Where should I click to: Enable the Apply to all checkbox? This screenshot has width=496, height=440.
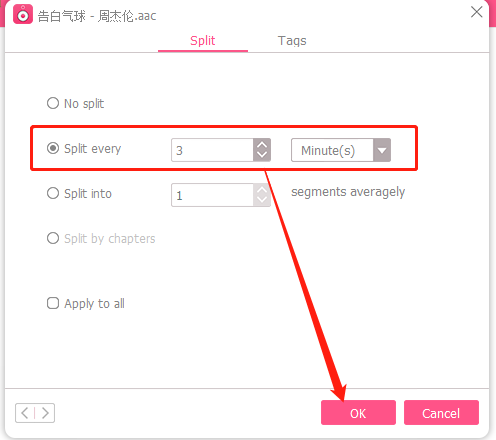pyautogui.click(x=53, y=303)
